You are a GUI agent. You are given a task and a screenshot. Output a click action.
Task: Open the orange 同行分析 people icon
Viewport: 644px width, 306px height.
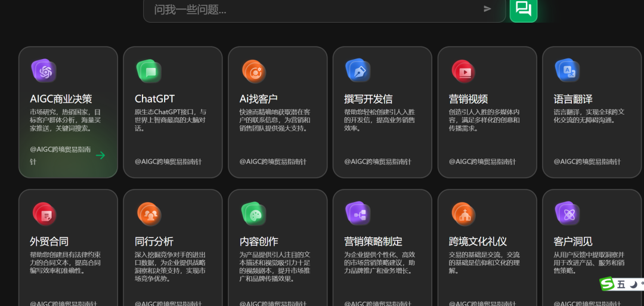[148, 213]
